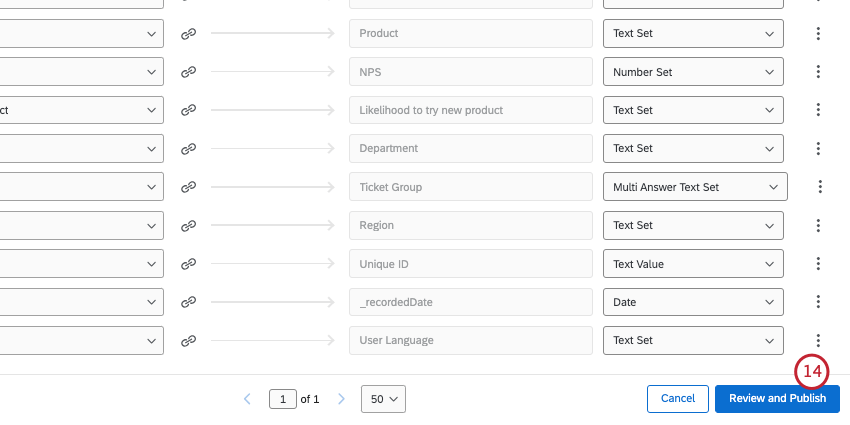
Task: Open the Multi Answer Text Set dropdown
Action: [x=695, y=187]
